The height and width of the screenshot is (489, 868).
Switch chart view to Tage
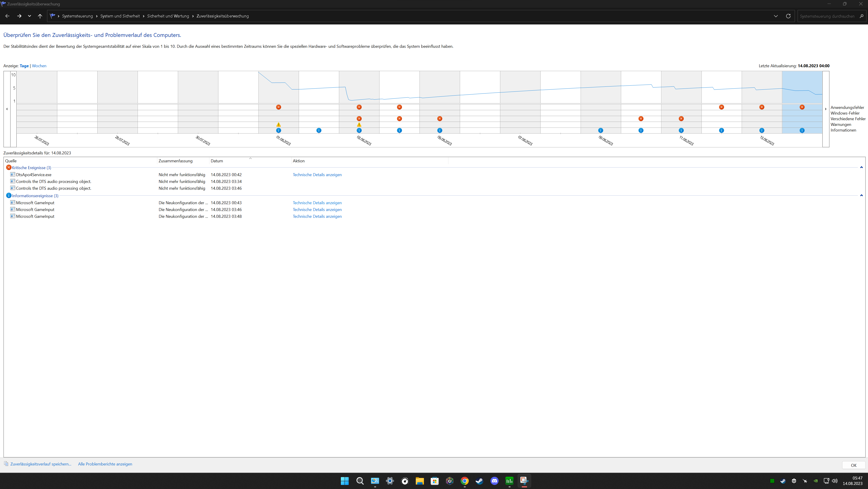(x=24, y=66)
